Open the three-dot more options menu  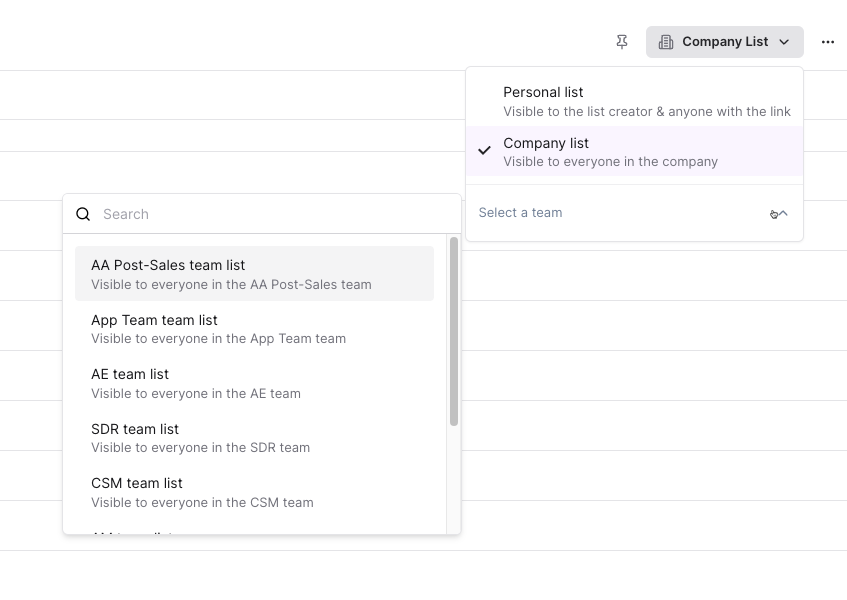(827, 42)
